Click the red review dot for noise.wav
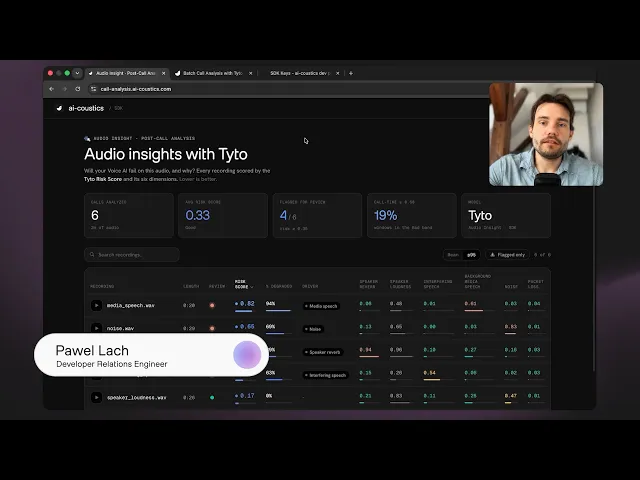Image resolution: width=640 pixels, height=480 pixels. click(212, 328)
